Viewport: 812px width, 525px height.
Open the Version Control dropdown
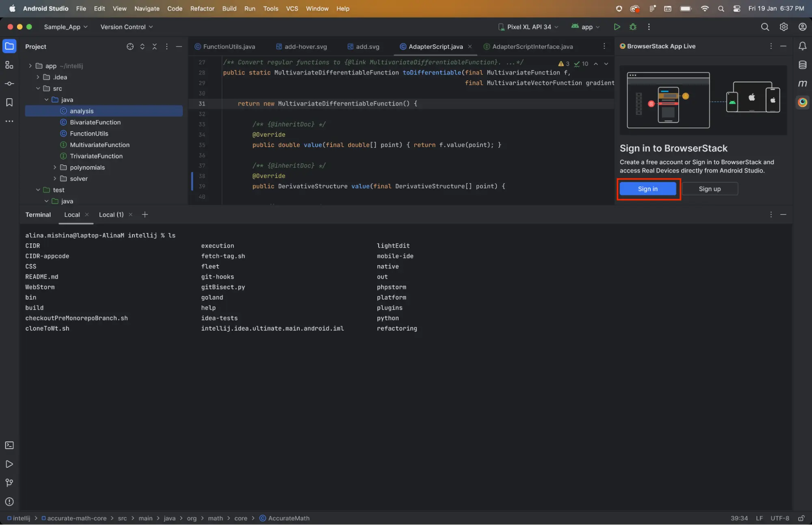pos(126,27)
